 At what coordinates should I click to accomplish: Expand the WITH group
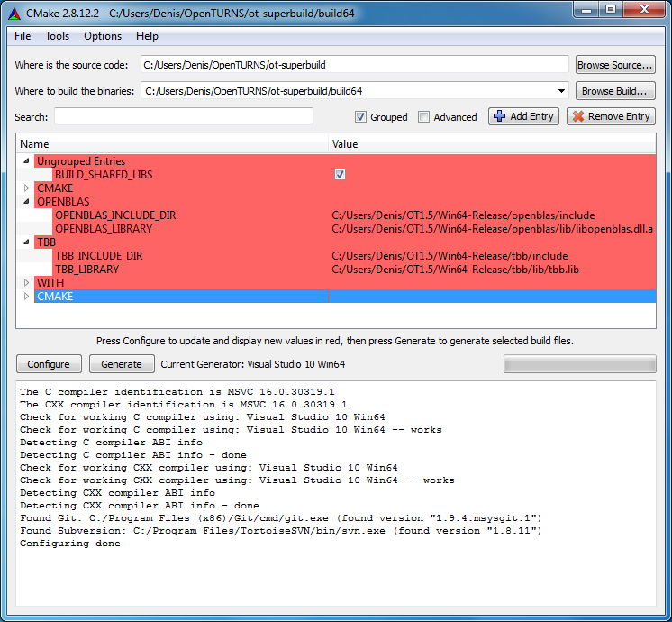click(x=26, y=283)
